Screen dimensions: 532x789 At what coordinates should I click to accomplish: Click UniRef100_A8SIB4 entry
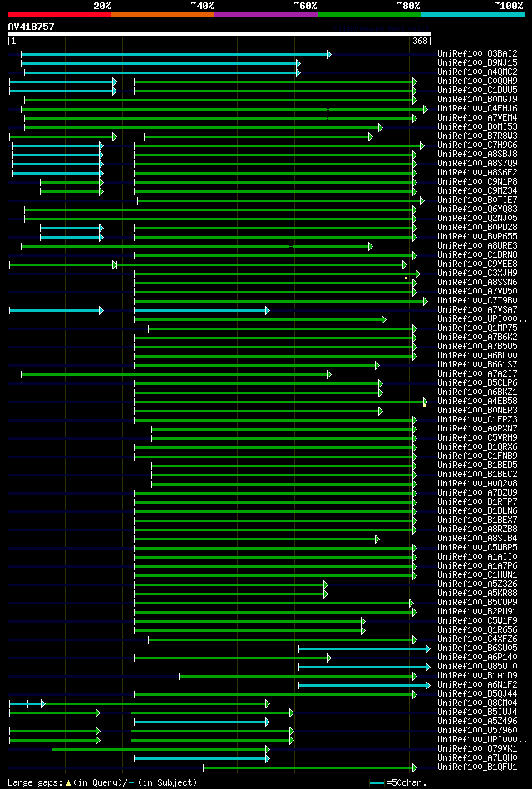pos(478,538)
